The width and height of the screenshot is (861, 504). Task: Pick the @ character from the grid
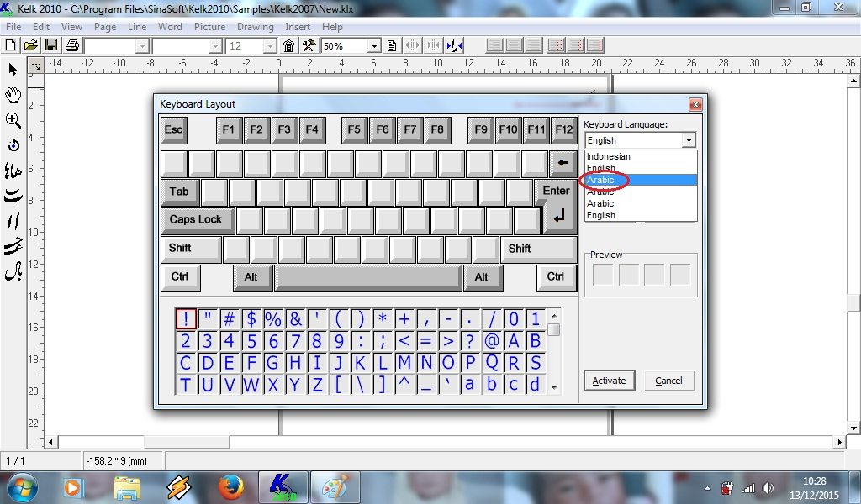(491, 341)
